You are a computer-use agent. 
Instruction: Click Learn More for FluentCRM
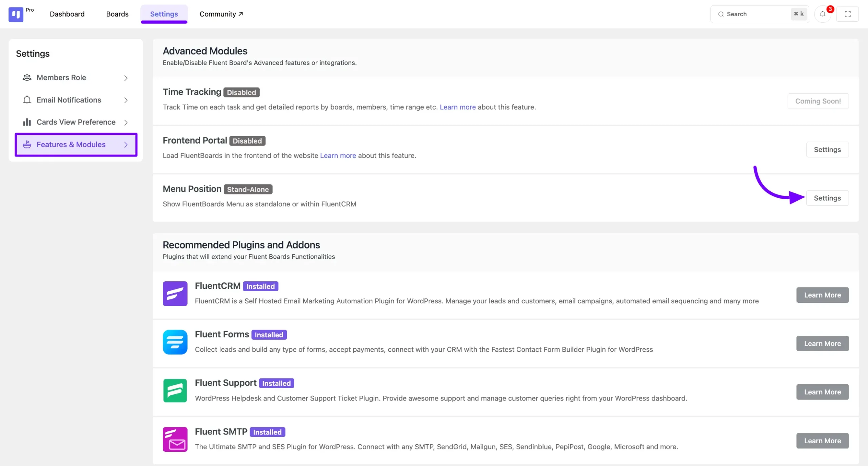tap(822, 295)
